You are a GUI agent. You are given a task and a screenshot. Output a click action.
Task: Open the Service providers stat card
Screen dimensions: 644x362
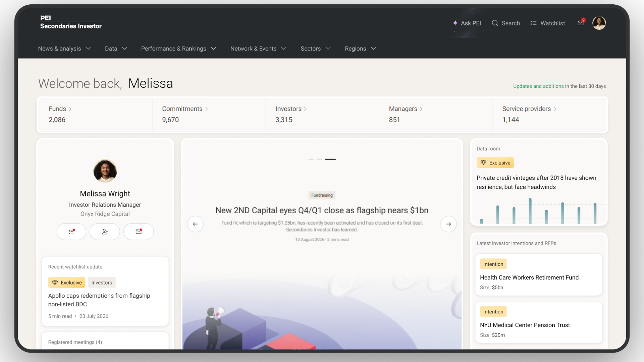[549, 114]
